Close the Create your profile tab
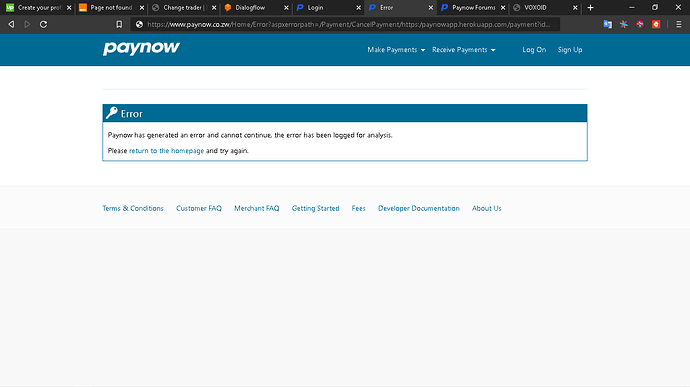 coord(69,7)
